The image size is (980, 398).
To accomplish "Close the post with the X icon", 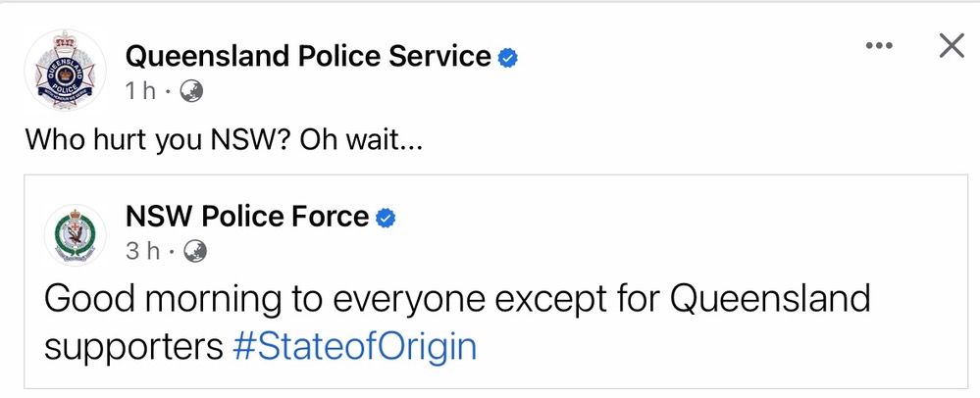I will point(952,46).
